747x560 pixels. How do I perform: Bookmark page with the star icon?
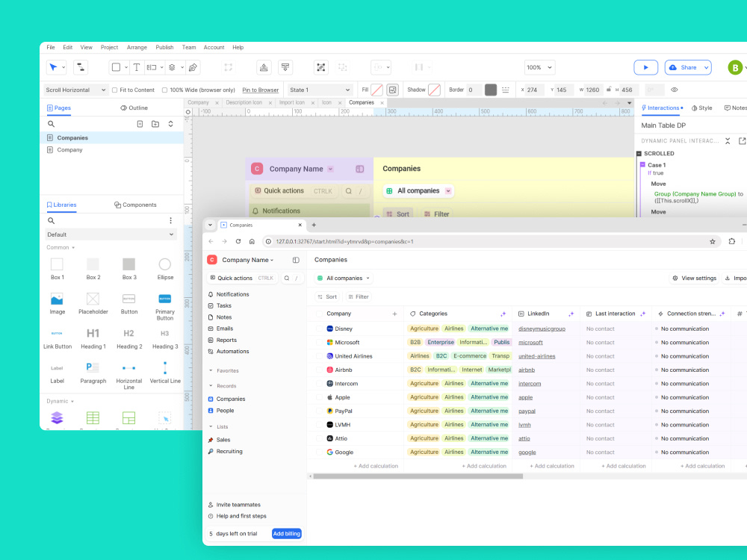(x=712, y=241)
